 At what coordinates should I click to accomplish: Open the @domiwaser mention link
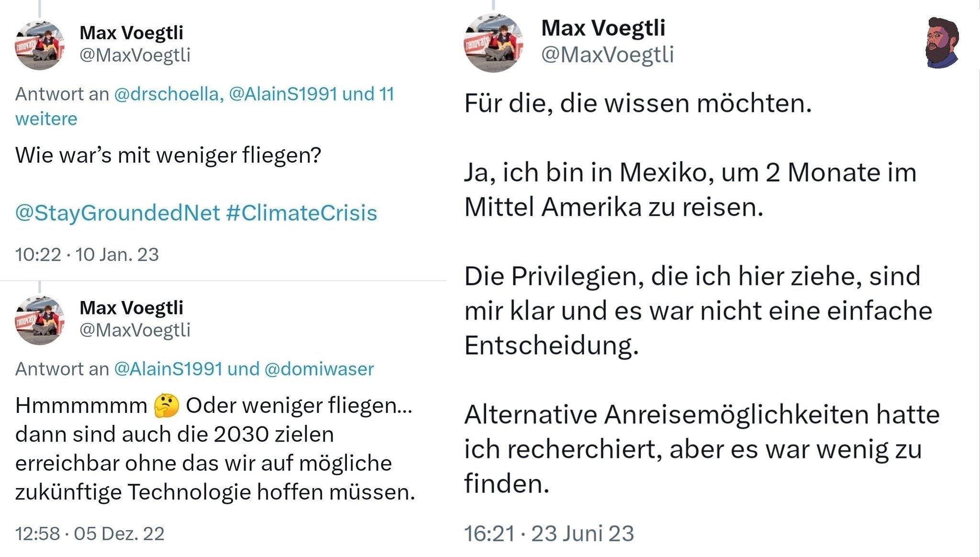pos(319,369)
